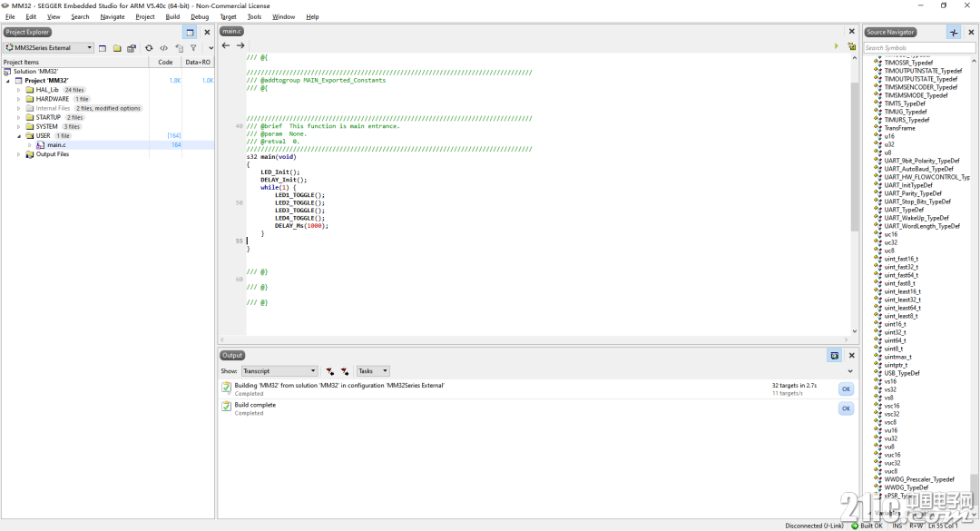Click the editor vertical scrollbar
The image size is (980, 531).
pyautogui.click(x=855, y=194)
